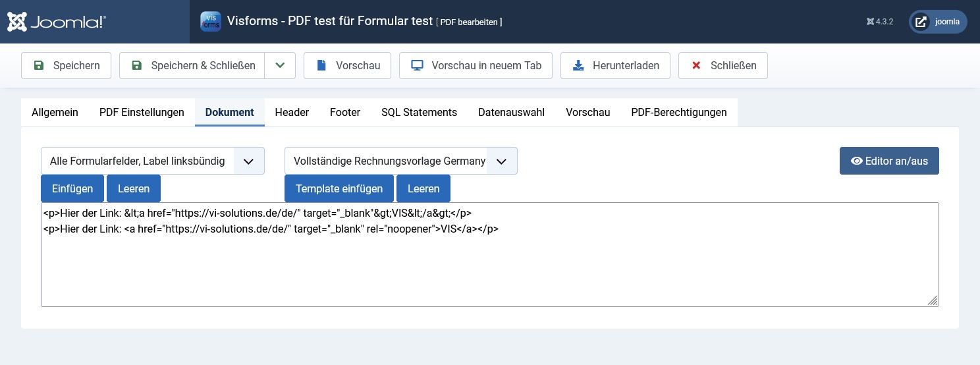The image size is (980, 365).
Task: Click Leeren next to Einfügen
Action: pos(134,188)
